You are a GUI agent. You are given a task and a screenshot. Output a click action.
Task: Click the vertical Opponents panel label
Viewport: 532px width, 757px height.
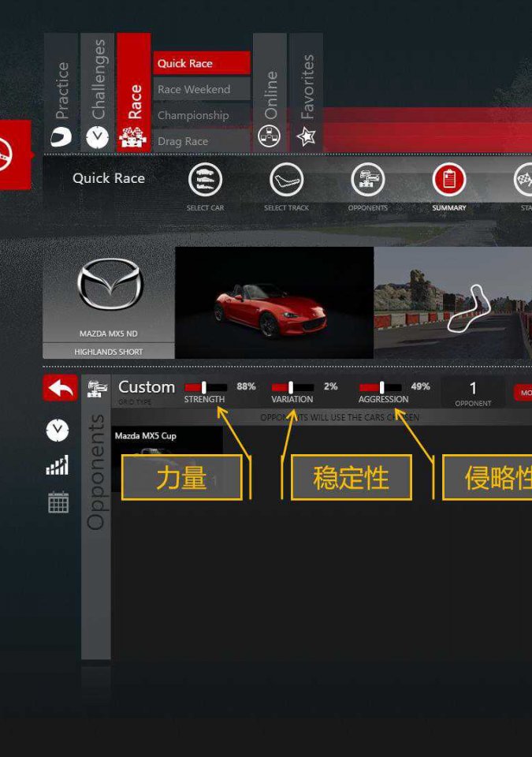95,472
